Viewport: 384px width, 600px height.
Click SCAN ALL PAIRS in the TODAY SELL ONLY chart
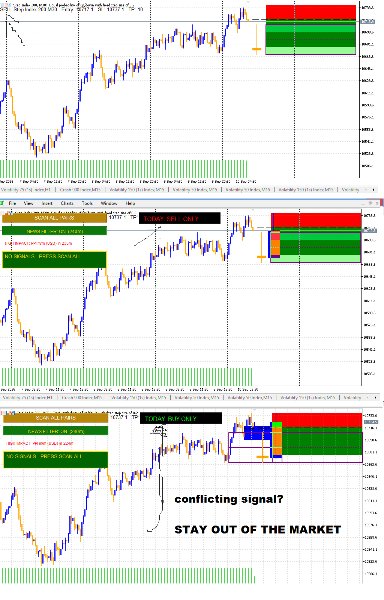coord(54,218)
